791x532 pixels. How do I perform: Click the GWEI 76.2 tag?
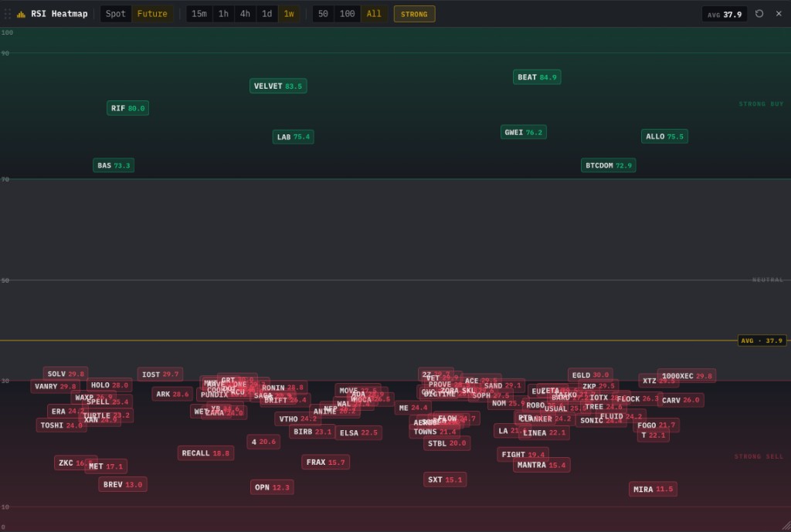click(x=523, y=132)
